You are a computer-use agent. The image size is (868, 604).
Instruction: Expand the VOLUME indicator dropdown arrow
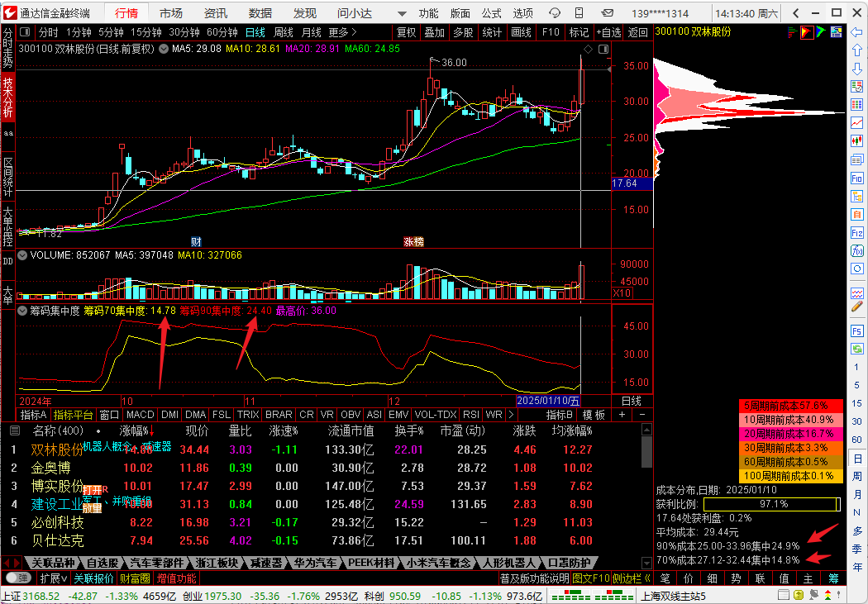click(x=22, y=255)
